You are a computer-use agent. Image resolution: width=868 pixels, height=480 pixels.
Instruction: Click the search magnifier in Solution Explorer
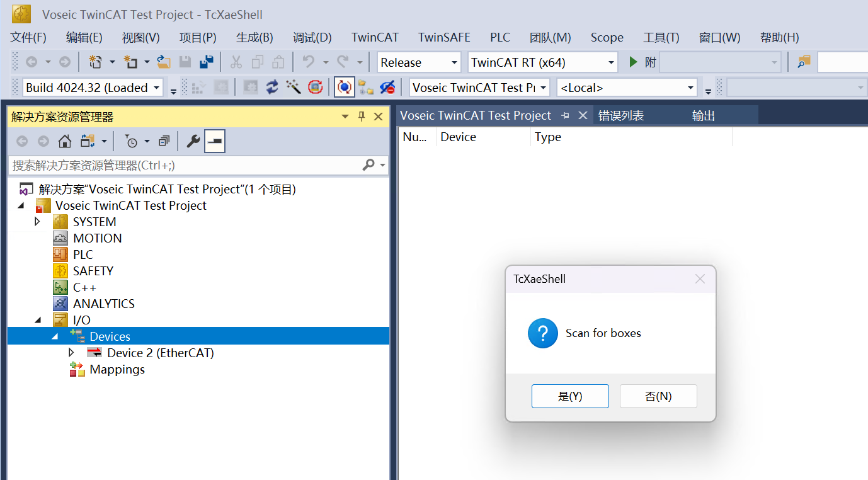368,165
